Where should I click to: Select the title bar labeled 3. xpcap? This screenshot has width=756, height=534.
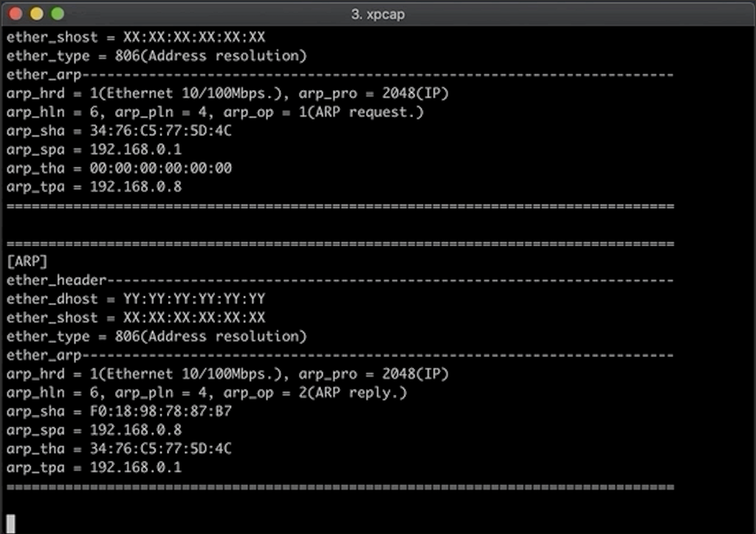(378, 13)
